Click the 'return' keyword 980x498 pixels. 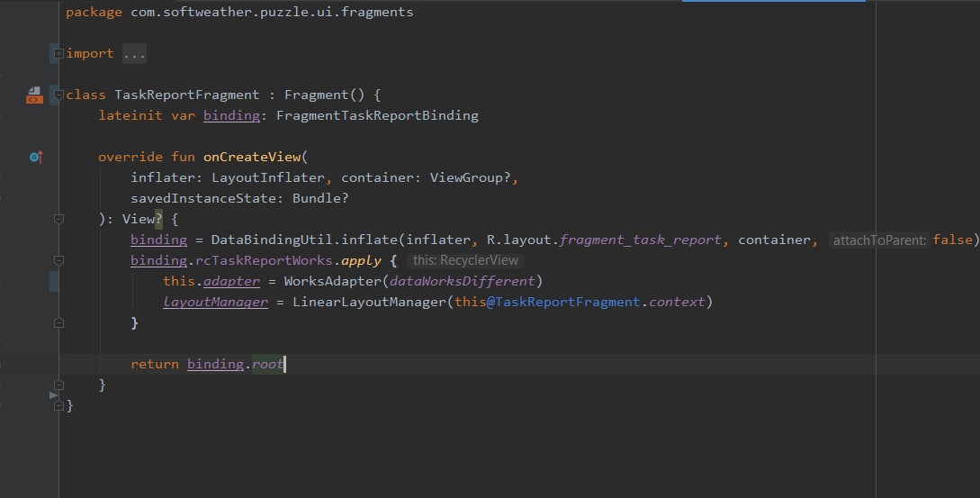click(x=155, y=364)
